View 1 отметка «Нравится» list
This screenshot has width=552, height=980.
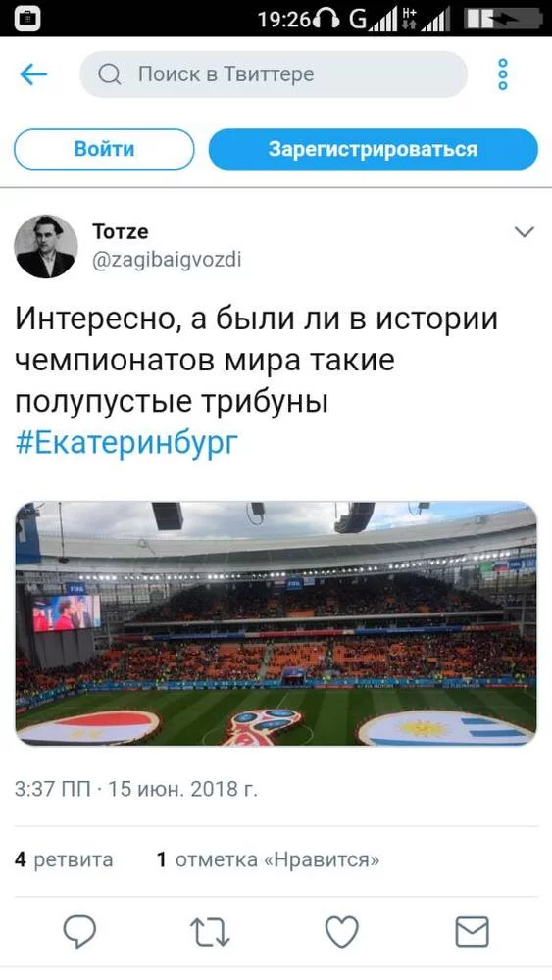click(268, 860)
